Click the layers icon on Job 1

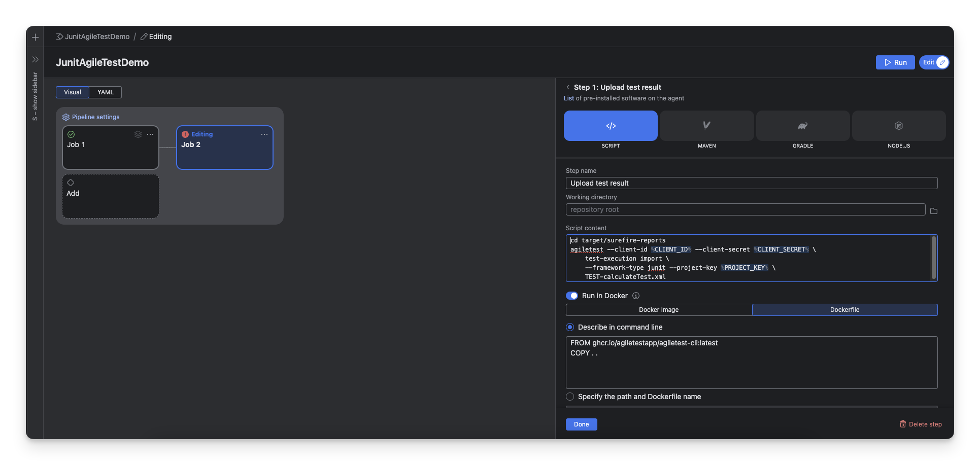pyautogui.click(x=138, y=134)
